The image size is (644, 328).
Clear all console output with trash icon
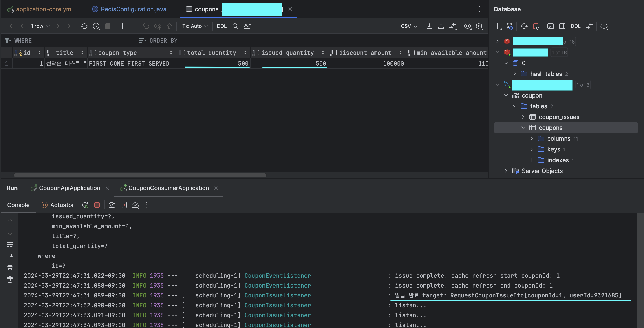10,279
